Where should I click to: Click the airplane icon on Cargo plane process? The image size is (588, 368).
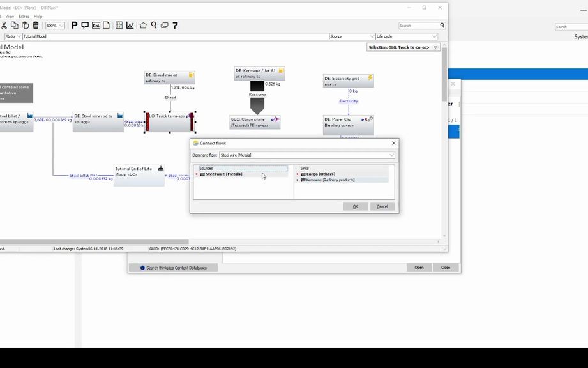click(x=275, y=119)
